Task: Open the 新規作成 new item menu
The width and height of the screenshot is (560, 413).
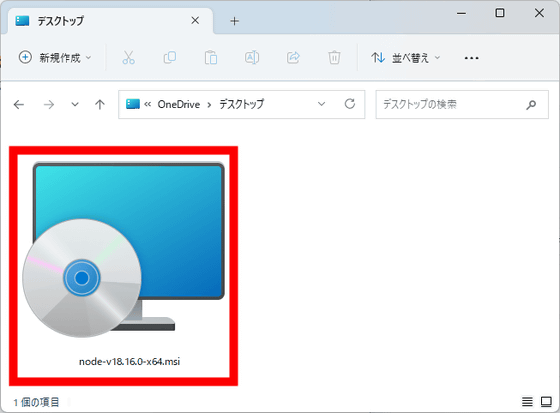Action: (x=55, y=58)
